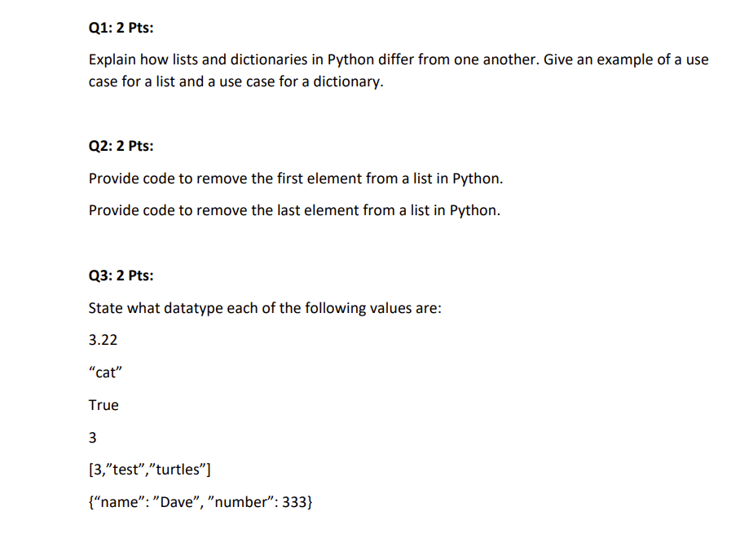
Task: Click the word 'example' in the Q1 text
Action: point(625,60)
